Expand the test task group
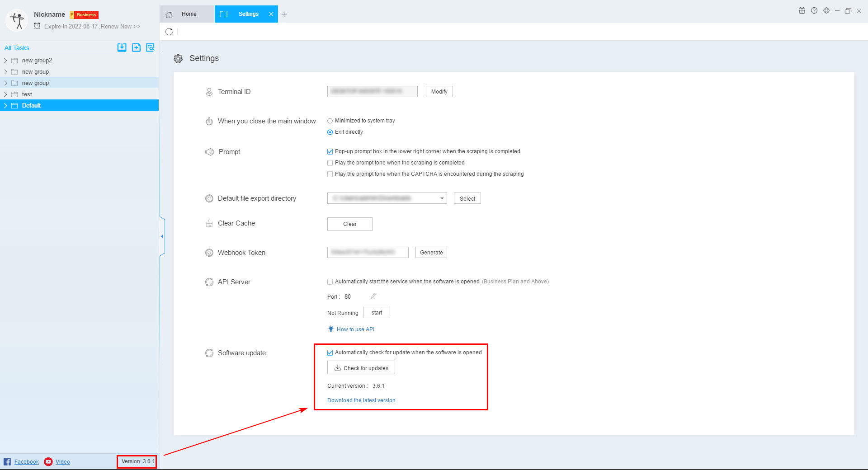This screenshot has width=868, height=470. point(5,94)
